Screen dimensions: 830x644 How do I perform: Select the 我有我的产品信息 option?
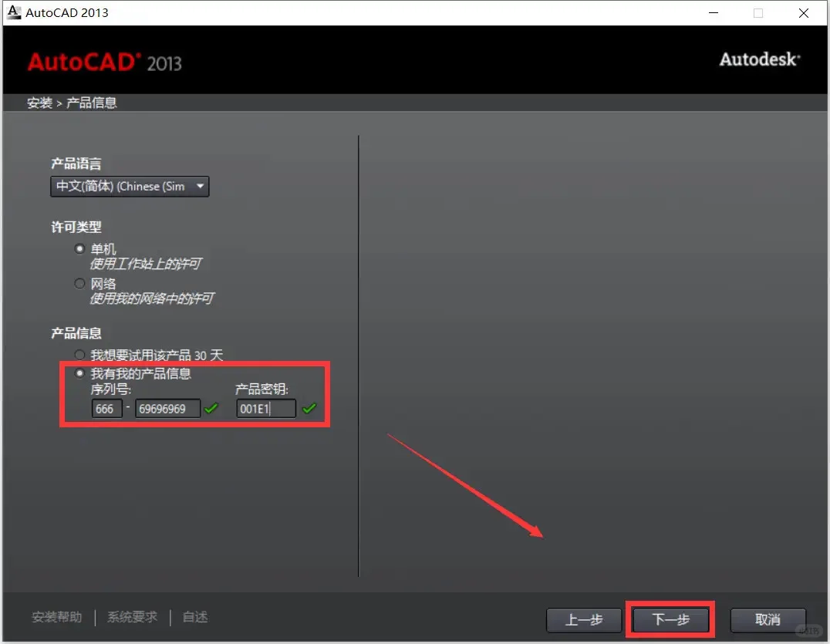pos(79,373)
